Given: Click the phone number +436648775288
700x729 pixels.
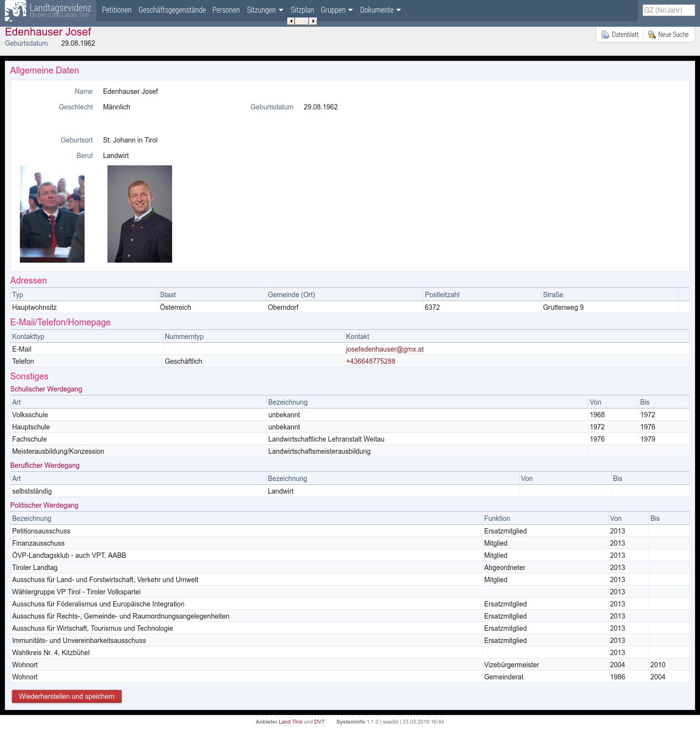Looking at the screenshot, I should coord(370,361).
